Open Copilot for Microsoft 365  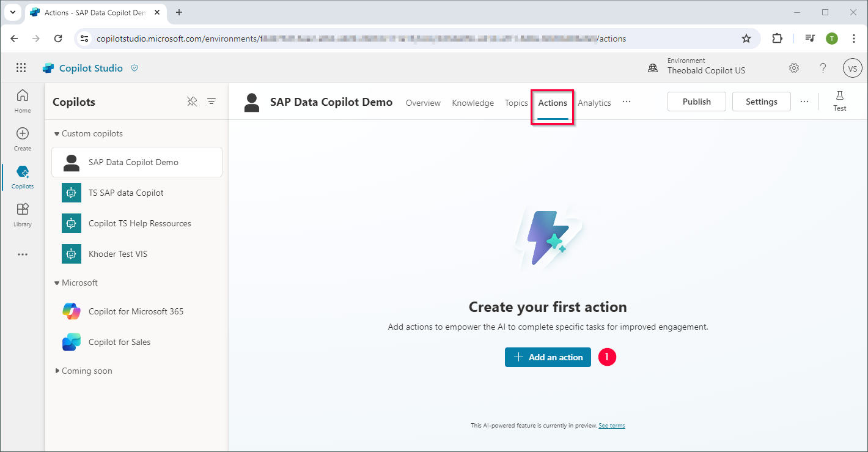point(137,311)
